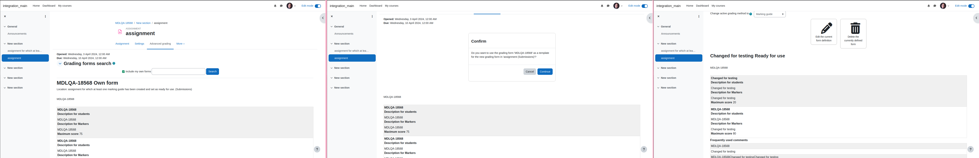This screenshot has width=980, height=158.
Task: Switch to the Settings tab
Action: pyautogui.click(x=139, y=44)
